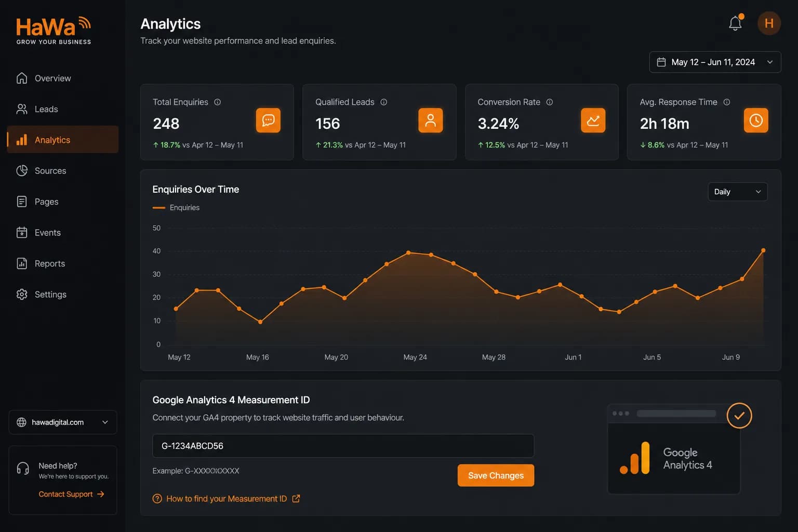Go to Reports in the sidebar

(63, 263)
